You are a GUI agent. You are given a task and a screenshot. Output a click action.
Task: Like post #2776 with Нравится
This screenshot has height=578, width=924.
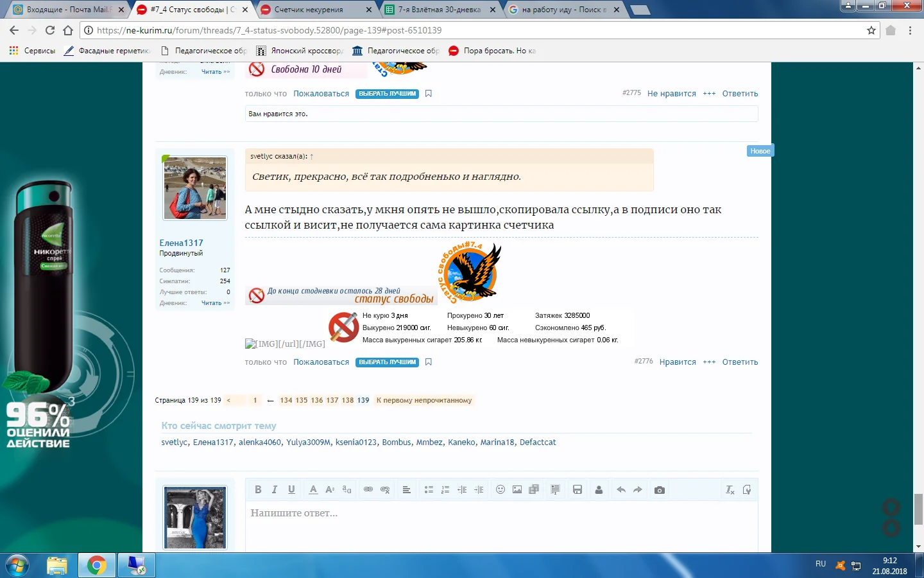678,362
